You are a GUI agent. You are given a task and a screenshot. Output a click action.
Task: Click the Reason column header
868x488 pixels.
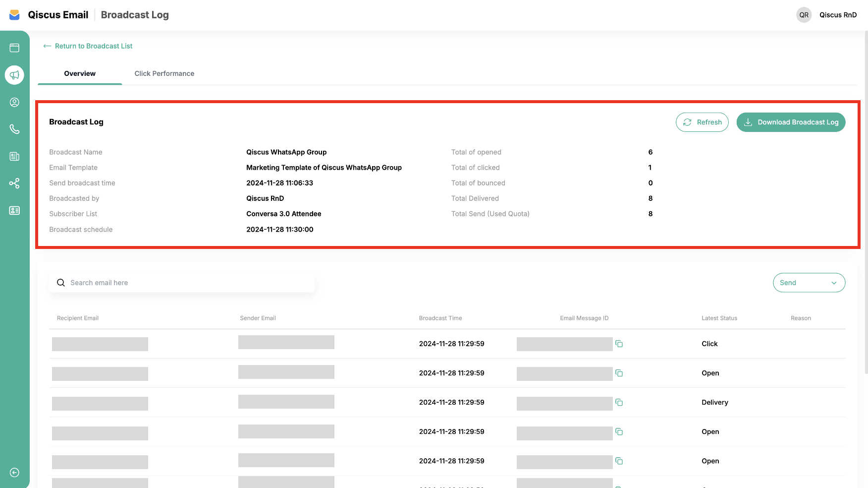tap(801, 318)
